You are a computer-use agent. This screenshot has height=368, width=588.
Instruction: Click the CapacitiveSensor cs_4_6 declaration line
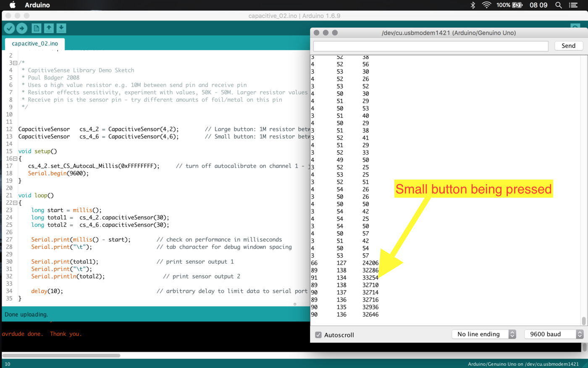click(98, 137)
